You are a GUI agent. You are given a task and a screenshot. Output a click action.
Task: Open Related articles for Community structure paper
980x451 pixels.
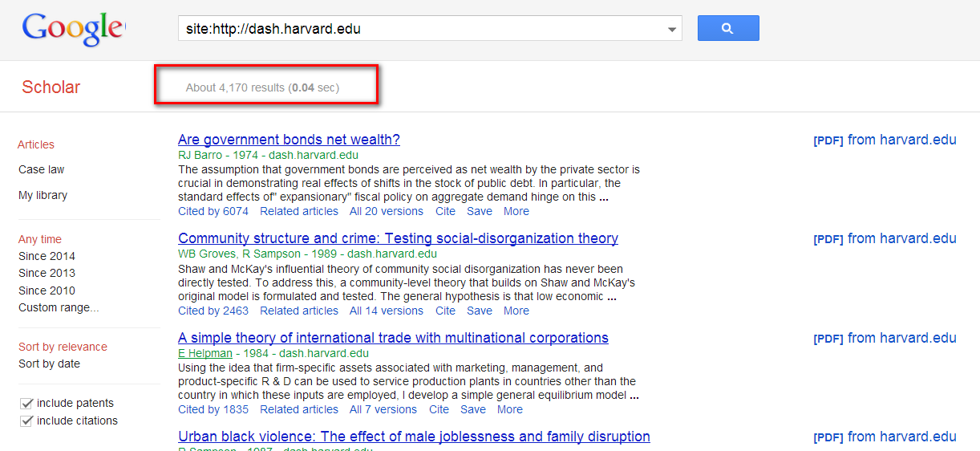[x=299, y=311]
